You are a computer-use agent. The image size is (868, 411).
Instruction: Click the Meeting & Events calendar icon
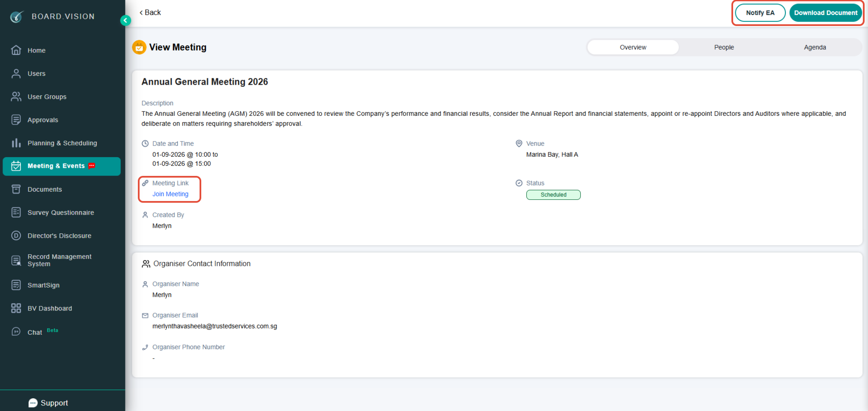point(16,166)
